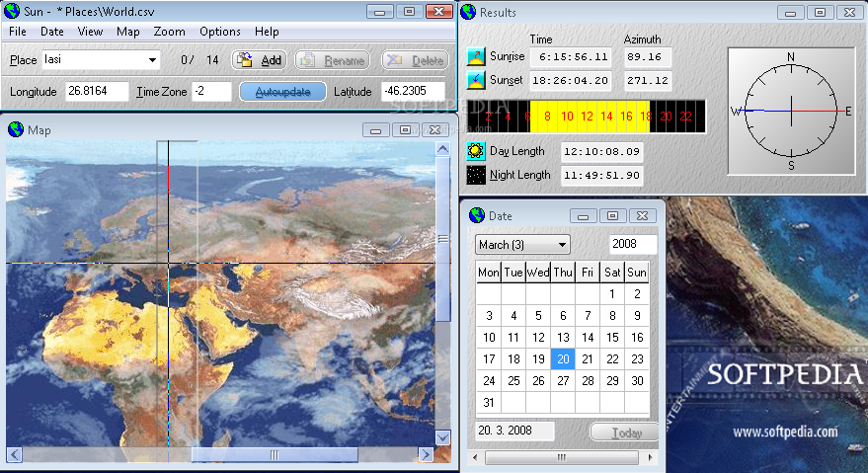Click the Date window scroll left arrow
Screen dimensions: 868x473
click(x=475, y=457)
